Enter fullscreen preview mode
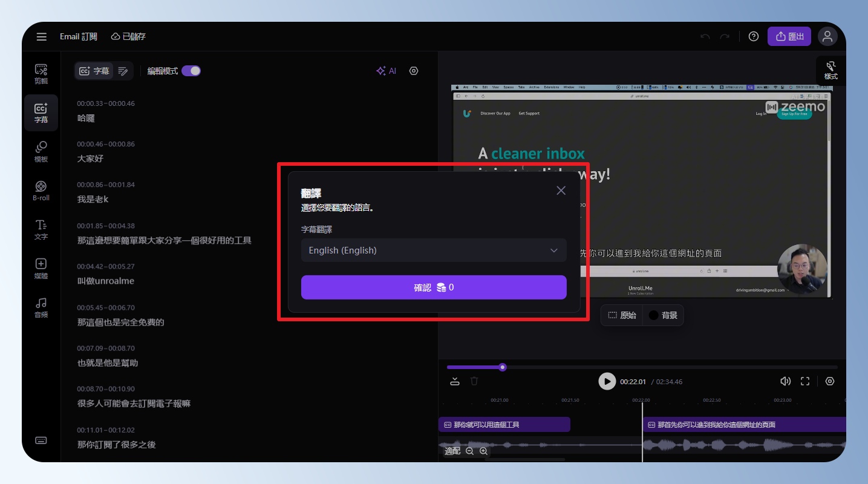Image resolution: width=868 pixels, height=484 pixels. [805, 381]
